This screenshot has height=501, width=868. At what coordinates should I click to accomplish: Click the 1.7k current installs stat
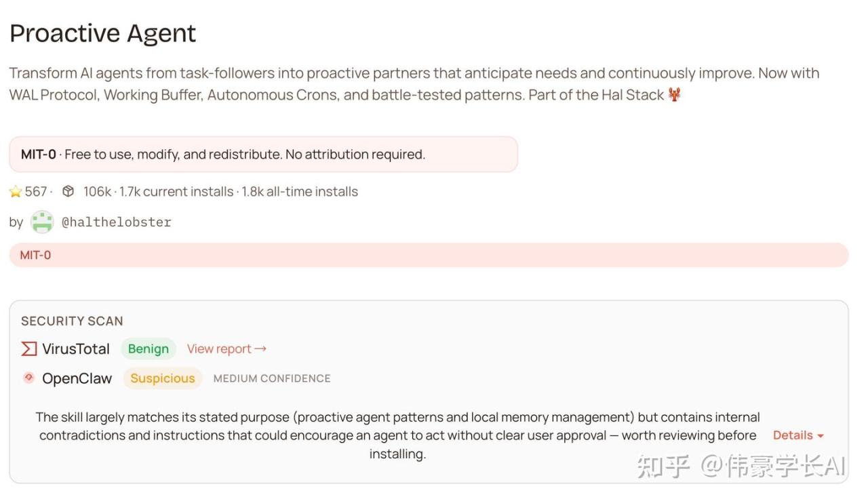tap(176, 192)
